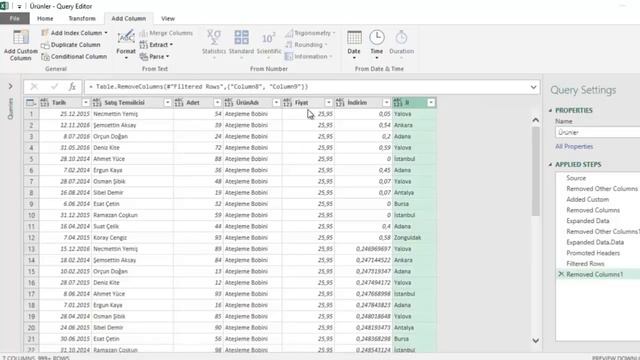The image size is (640, 360).
Task: Select the Filtered Rows step
Action: coord(585,264)
